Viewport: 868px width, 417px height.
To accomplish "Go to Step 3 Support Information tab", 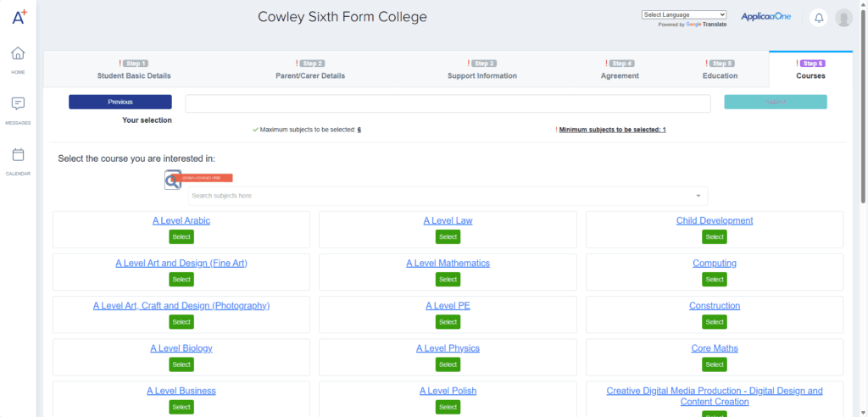I will click(x=483, y=69).
